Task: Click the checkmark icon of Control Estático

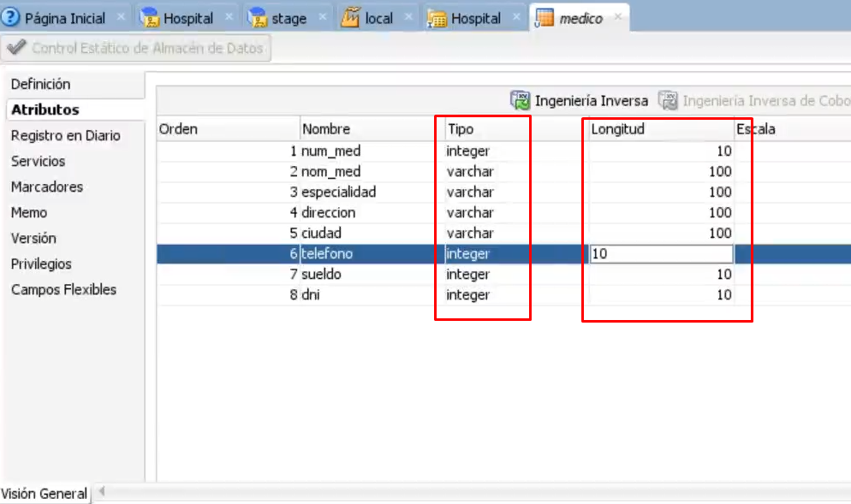Action: 16,47
